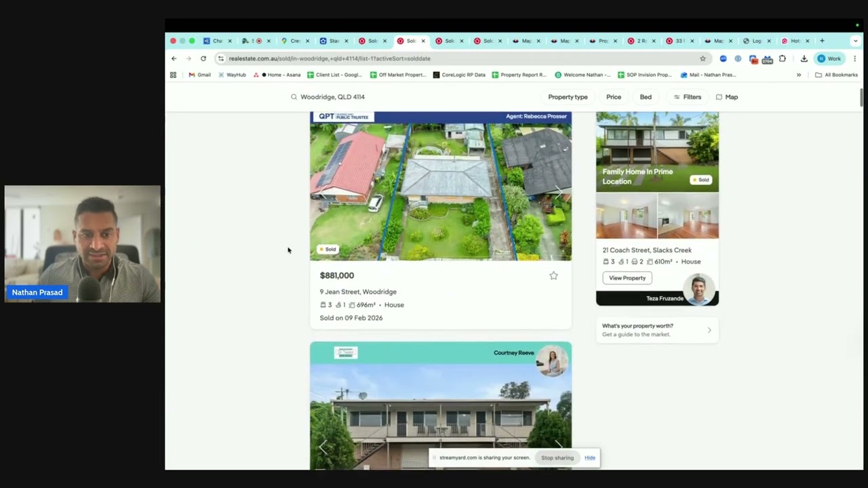Open the Mail - Nathan Pras... bookmark

[708, 75]
